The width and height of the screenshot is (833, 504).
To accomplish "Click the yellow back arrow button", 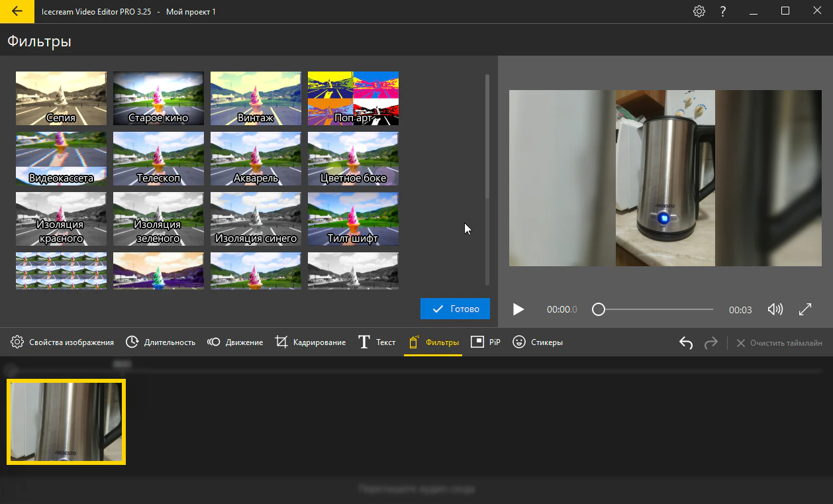I will 17,11.
